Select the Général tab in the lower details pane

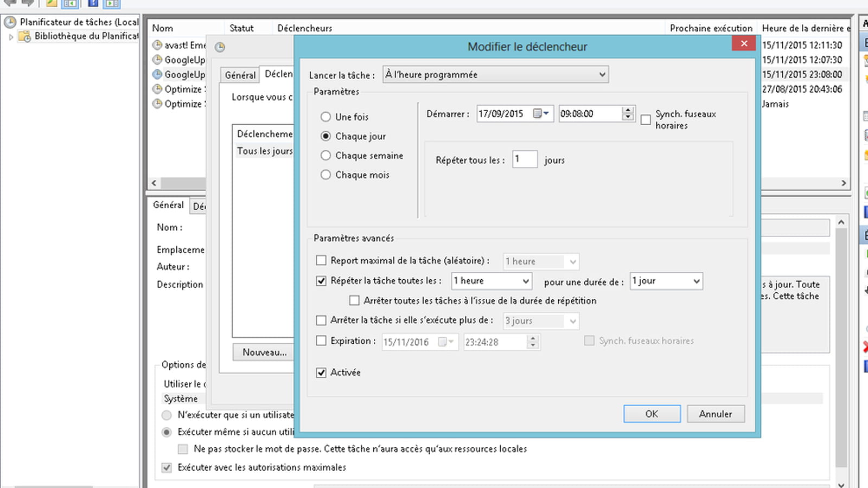coord(168,205)
